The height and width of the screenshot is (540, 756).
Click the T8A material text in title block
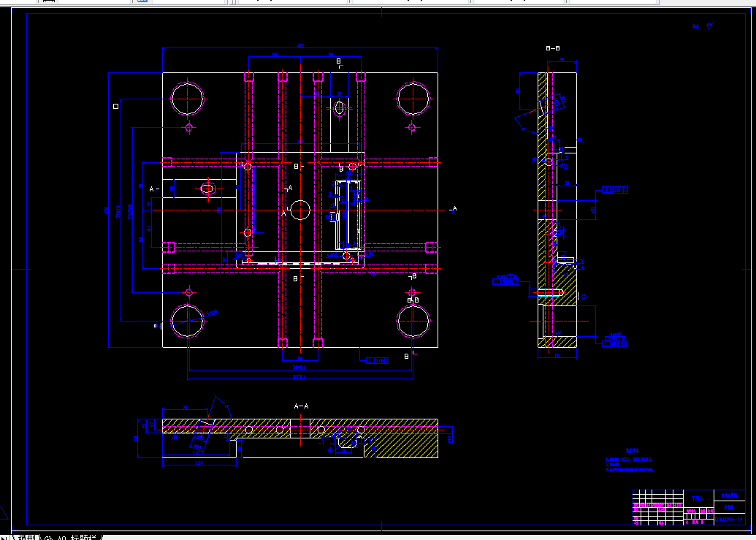[698, 498]
